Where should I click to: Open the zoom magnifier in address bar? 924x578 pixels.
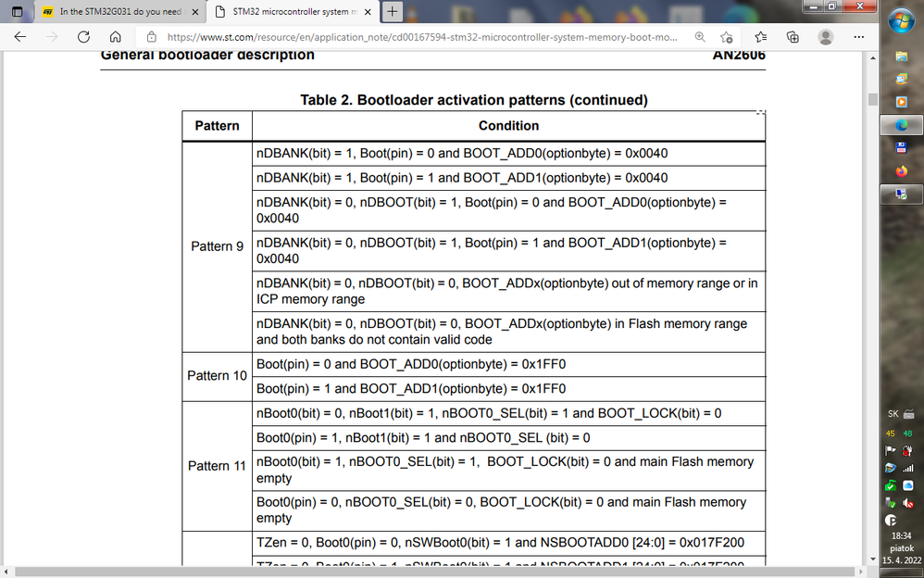(x=700, y=37)
